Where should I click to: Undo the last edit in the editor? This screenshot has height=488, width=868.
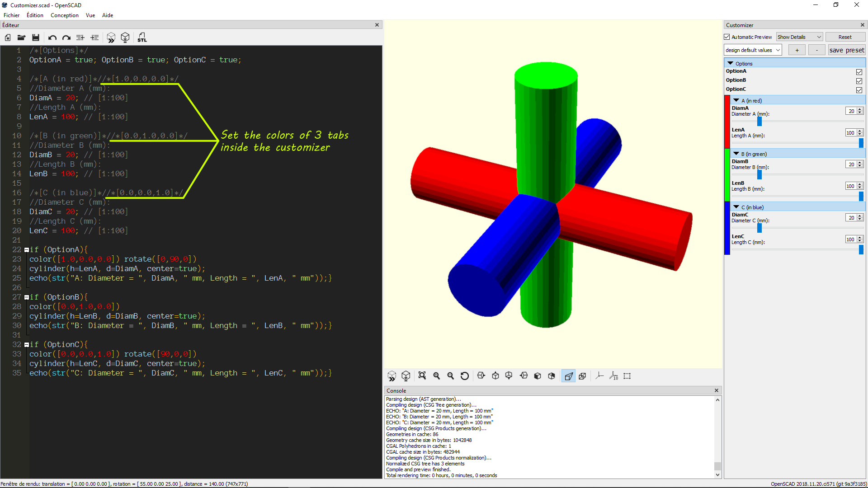52,38
